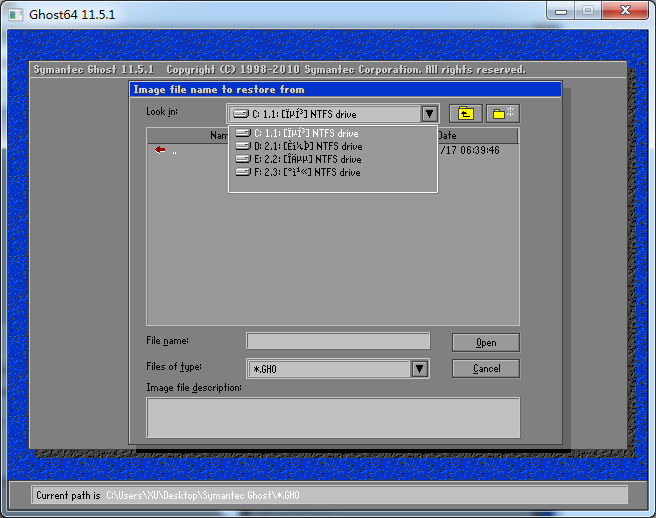Select C: 1.1 NTFS drive from list
656x518 pixels.
pyautogui.click(x=333, y=133)
